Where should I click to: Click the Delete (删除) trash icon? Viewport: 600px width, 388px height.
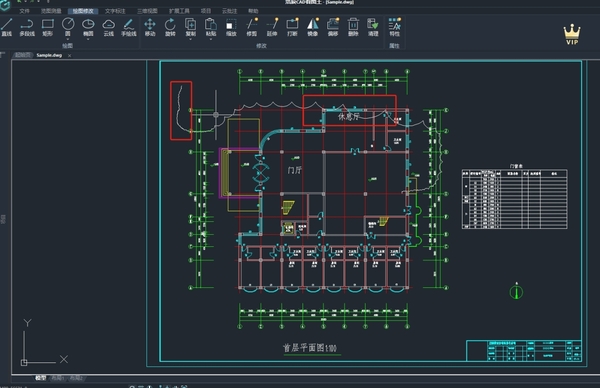[x=353, y=28]
